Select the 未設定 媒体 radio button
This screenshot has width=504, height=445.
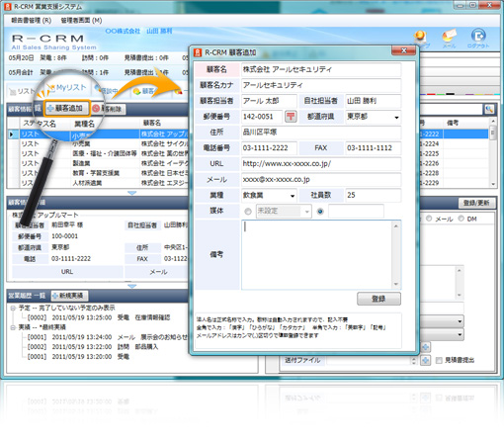248,212
